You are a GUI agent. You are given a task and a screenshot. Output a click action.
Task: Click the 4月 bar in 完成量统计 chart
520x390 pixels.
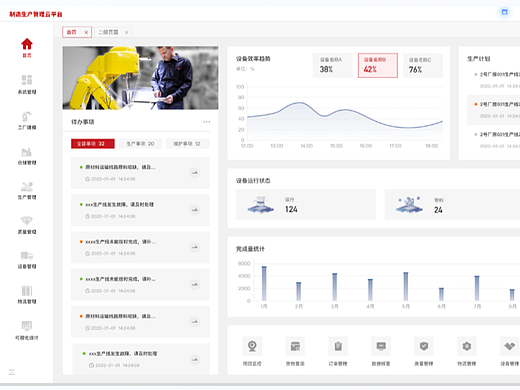click(x=370, y=290)
